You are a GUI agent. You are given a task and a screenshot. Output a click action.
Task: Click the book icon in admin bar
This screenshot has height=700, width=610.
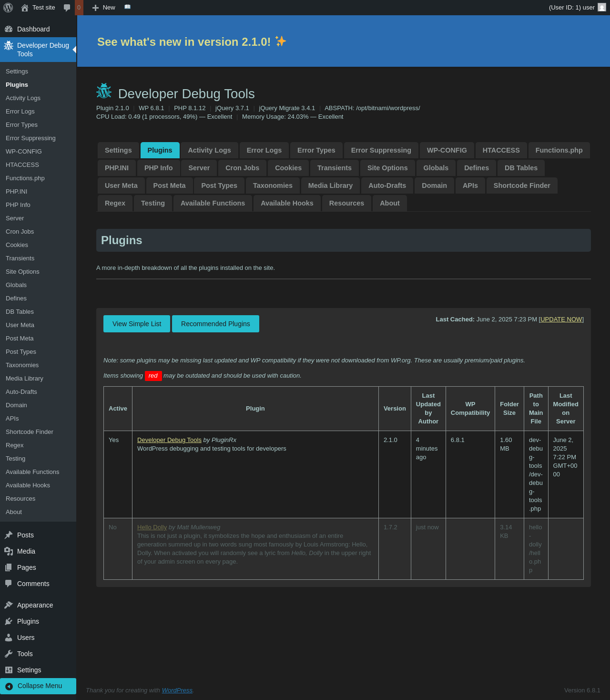tap(127, 7)
